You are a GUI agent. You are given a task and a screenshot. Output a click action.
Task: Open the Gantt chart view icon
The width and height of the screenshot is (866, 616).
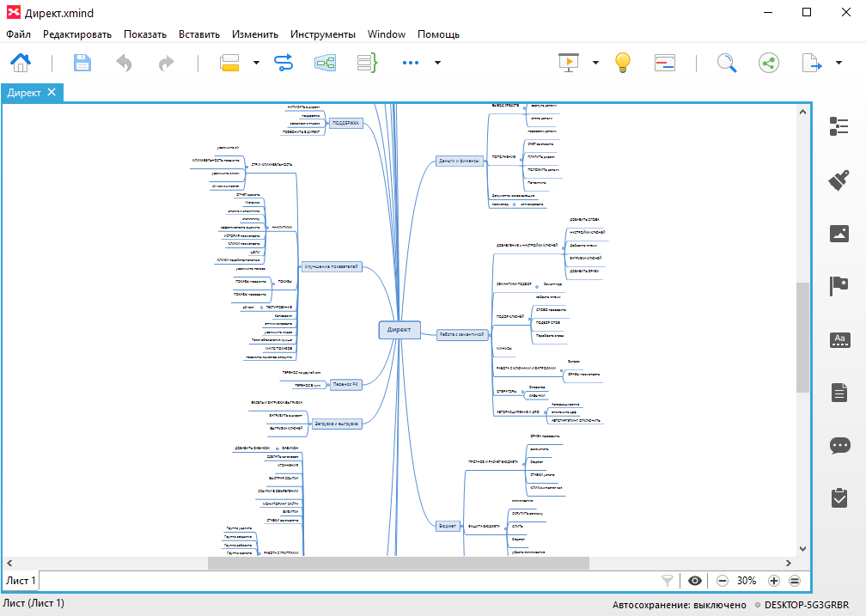(665, 63)
